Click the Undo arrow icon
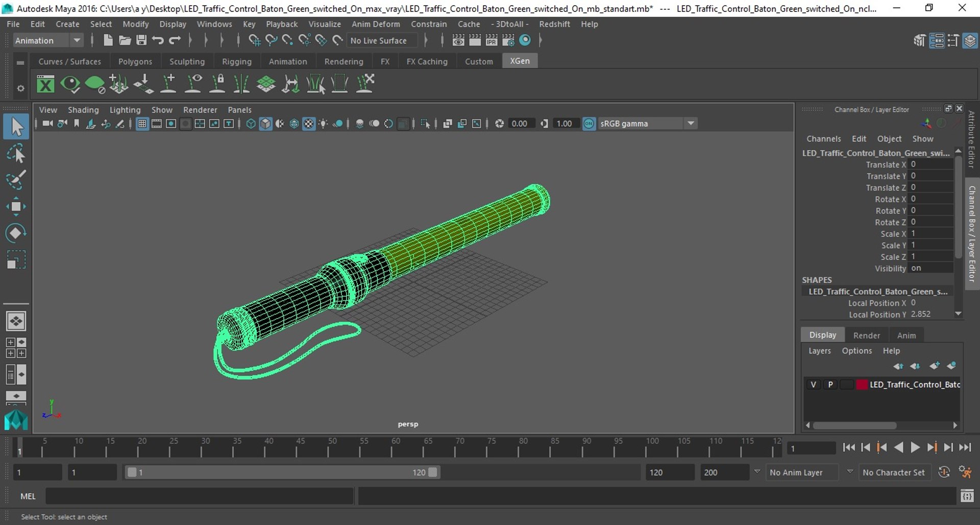Screen dimensions: 980x525 pyautogui.click(x=158, y=40)
